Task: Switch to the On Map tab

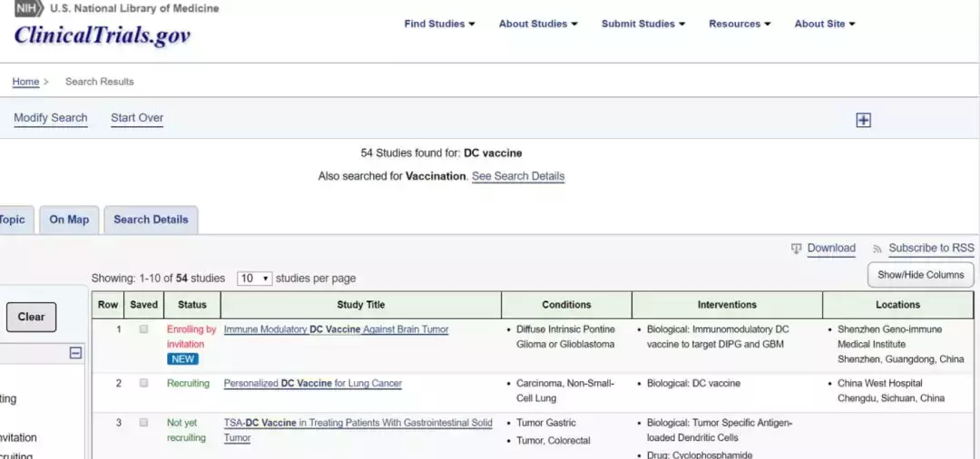Action: [x=69, y=220]
